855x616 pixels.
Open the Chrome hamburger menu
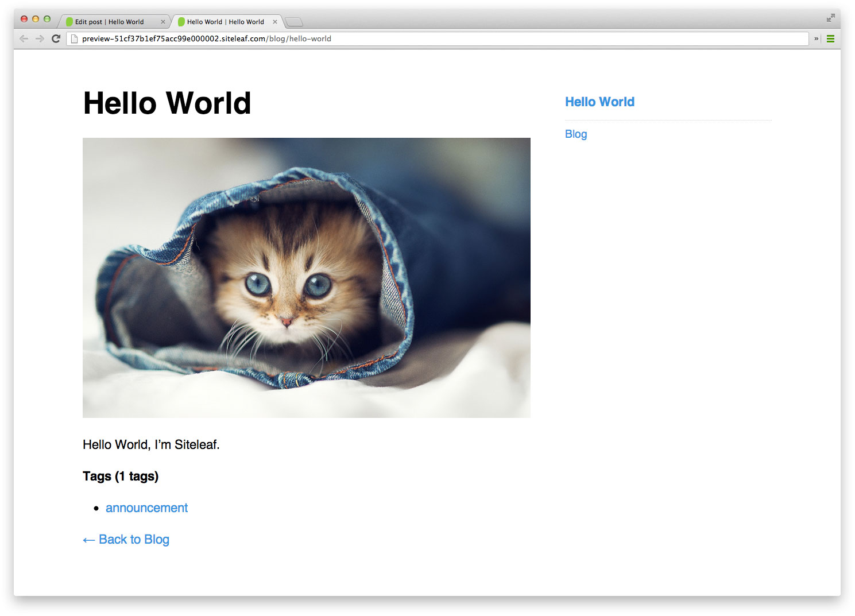830,39
